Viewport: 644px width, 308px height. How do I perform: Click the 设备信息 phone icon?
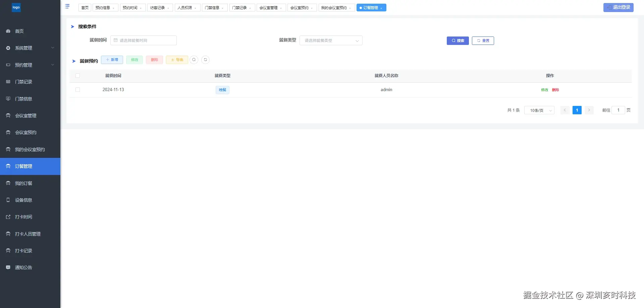(8, 200)
